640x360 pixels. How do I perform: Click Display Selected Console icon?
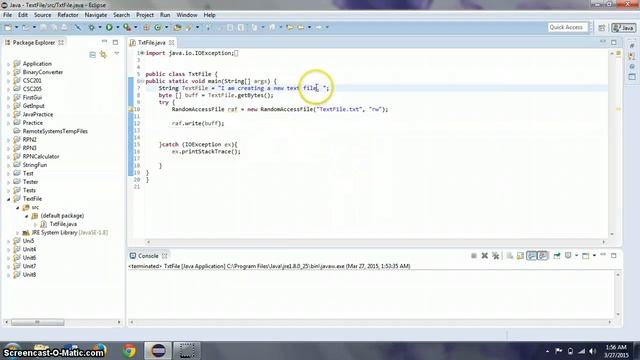tap(568, 256)
